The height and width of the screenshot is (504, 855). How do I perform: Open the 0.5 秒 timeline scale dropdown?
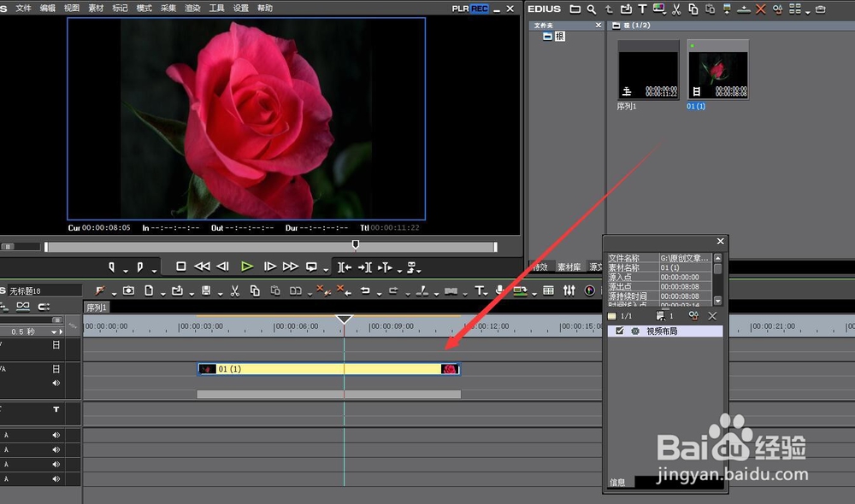click(x=54, y=331)
